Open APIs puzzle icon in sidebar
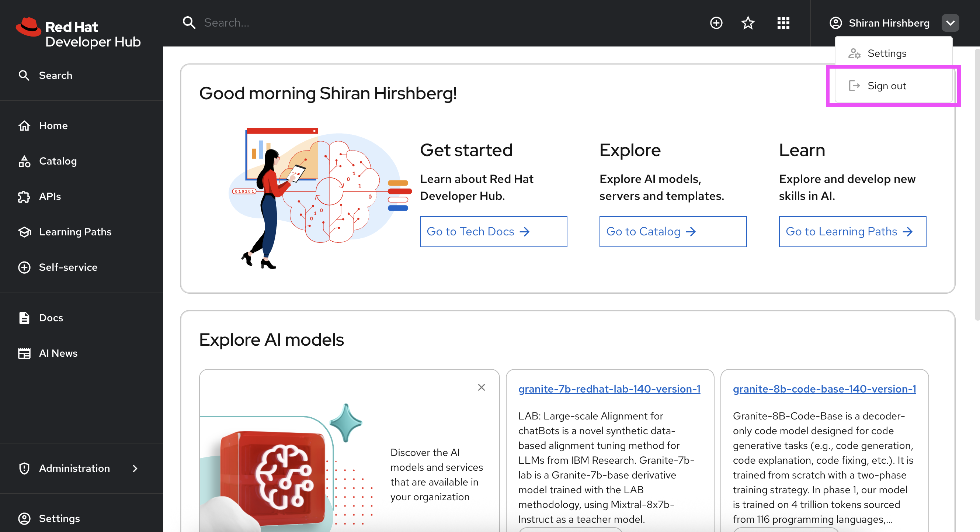 (24, 197)
